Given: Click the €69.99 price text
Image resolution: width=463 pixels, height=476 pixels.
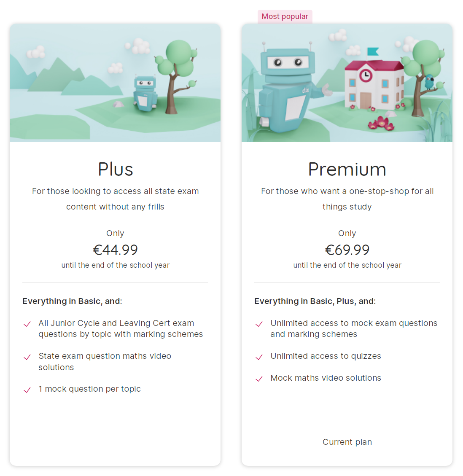Looking at the screenshot, I should click(347, 250).
